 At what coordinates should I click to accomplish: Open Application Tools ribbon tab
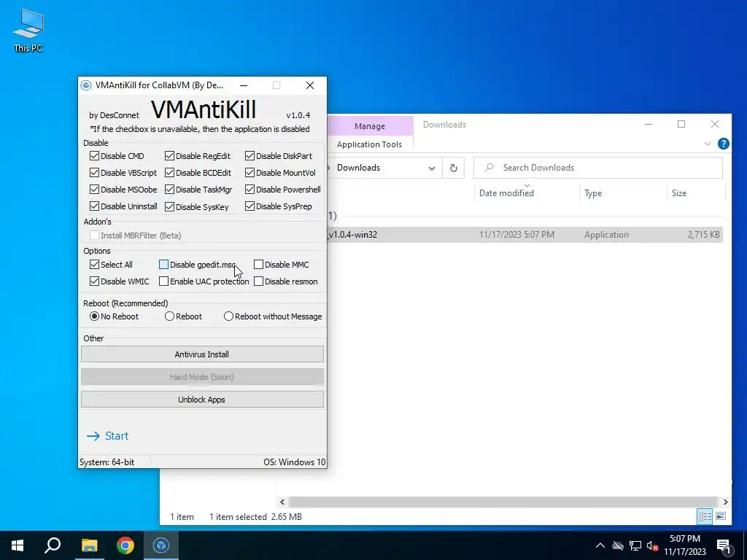click(x=369, y=144)
